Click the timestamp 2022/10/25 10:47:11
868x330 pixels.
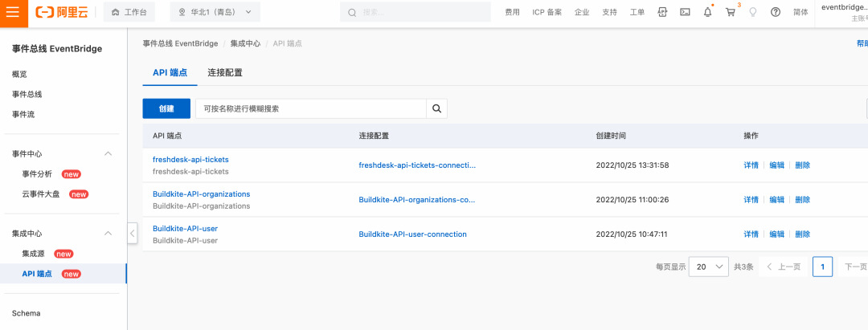point(632,234)
